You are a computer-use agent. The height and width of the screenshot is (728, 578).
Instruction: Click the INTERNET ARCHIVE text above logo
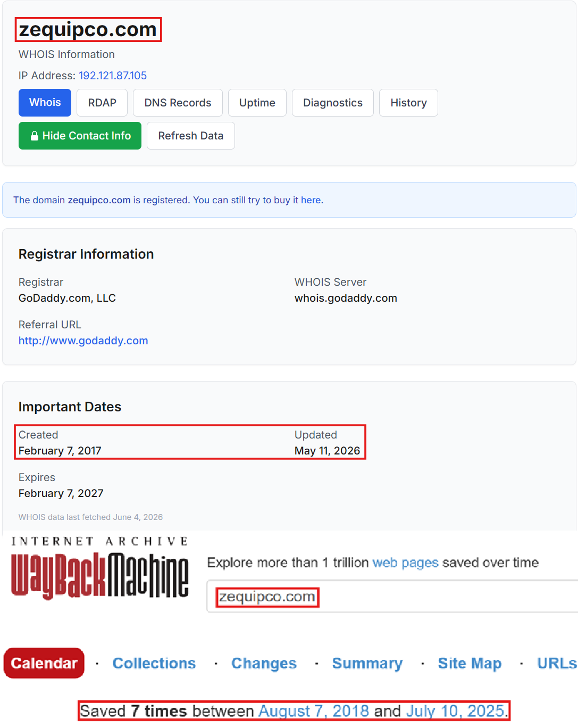point(99,541)
